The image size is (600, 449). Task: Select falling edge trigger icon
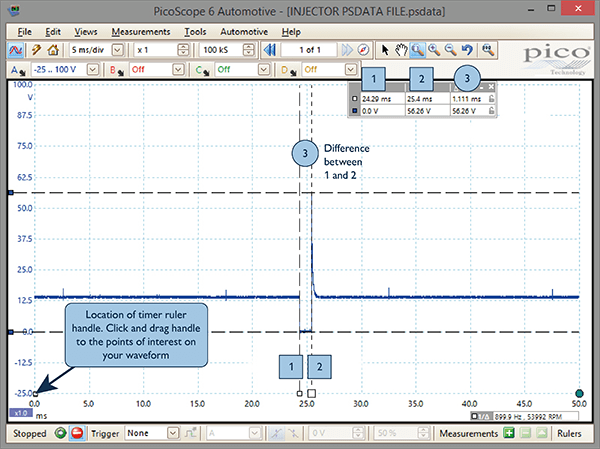point(293,433)
